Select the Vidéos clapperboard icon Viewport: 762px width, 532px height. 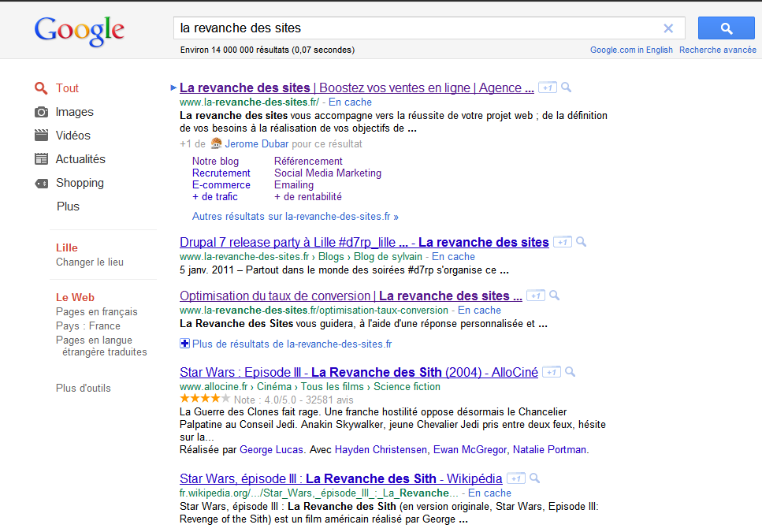[x=41, y=136]
